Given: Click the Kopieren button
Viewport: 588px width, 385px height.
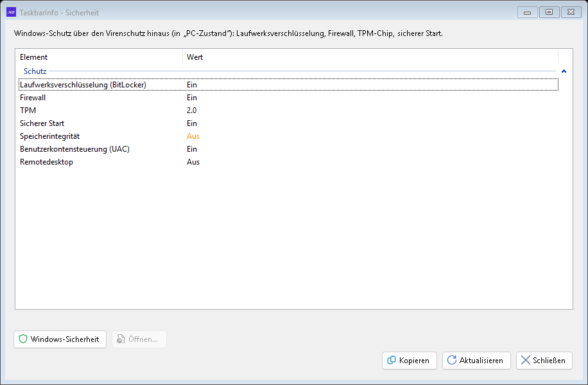Looking at the screenshot, I should click(410, 361).
